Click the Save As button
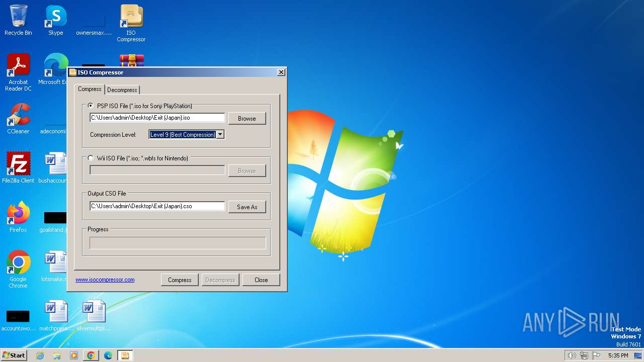The image size is (644, 362). [247, 207]
